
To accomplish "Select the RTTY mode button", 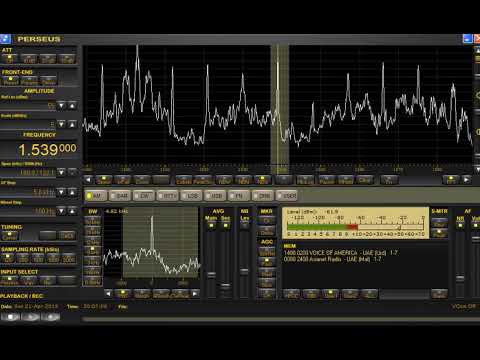I will (168, 196).
